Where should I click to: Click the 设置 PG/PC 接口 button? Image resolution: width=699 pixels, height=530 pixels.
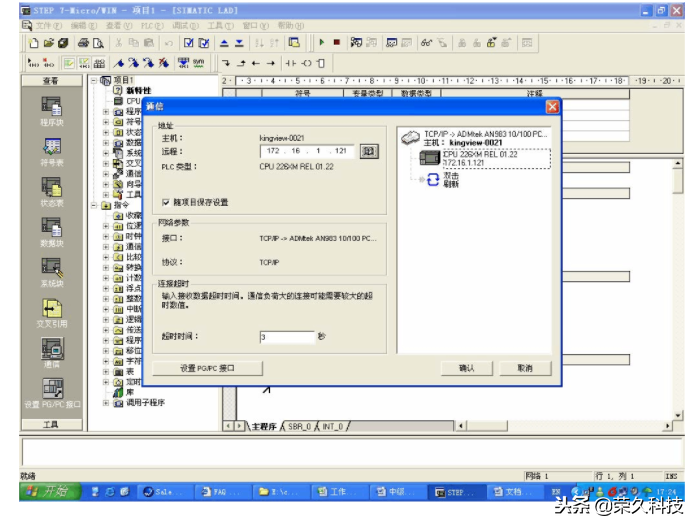click(207, 368)
